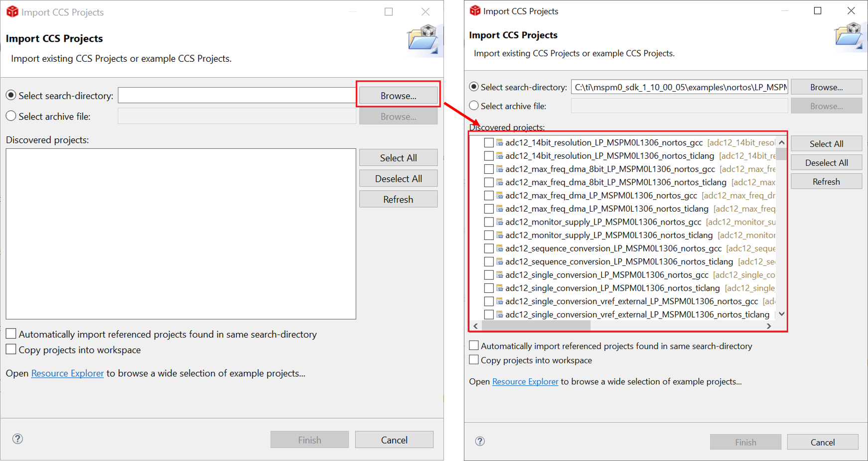Click project icon of adc12_14bit_resolution nortos_ticlang
The width and height of the screenshot is (868, 461).
tap(499, 156)
